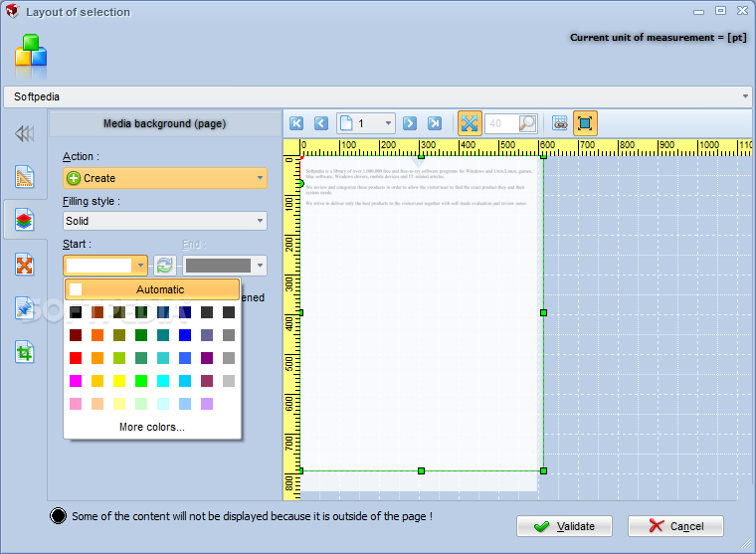Select the lime green-yellow swatch
The height and width of the screenshot is (554, 756).
pyautogui.click(x=119, y=358)
